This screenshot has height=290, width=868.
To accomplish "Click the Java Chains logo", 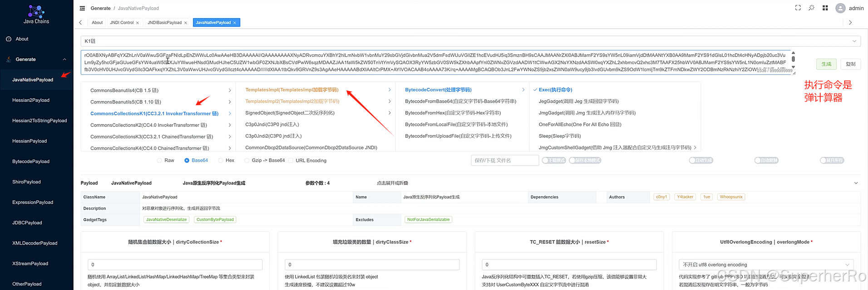I will click(x=36, y=14).
